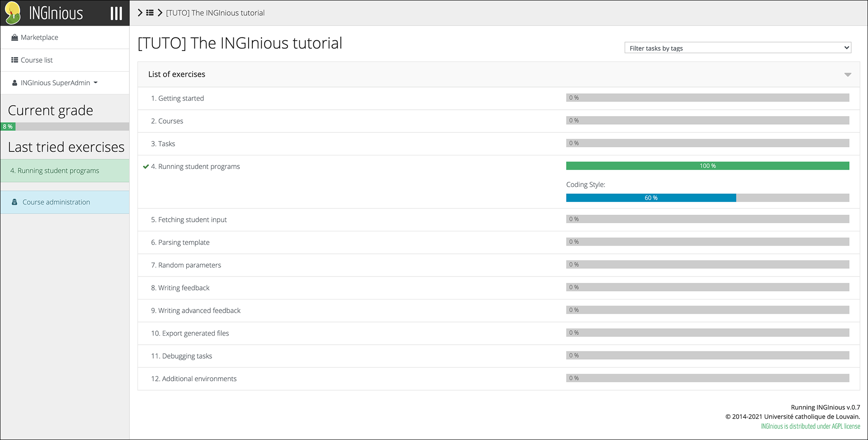This screenshot has width=868, height=440.
Task: Click the 8 % Current grade progress bar
Action: click(x=65, y=126)
